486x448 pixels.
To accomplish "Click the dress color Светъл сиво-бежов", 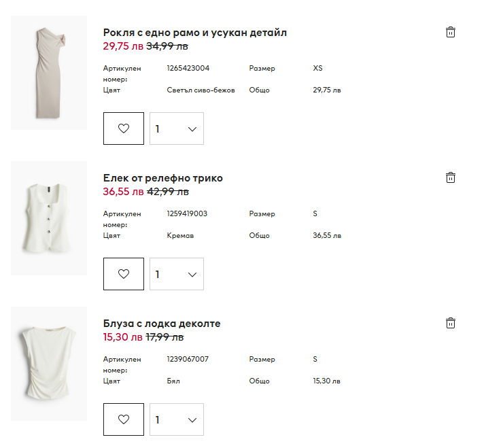I will pyautogui.click(x=201, y=90).
